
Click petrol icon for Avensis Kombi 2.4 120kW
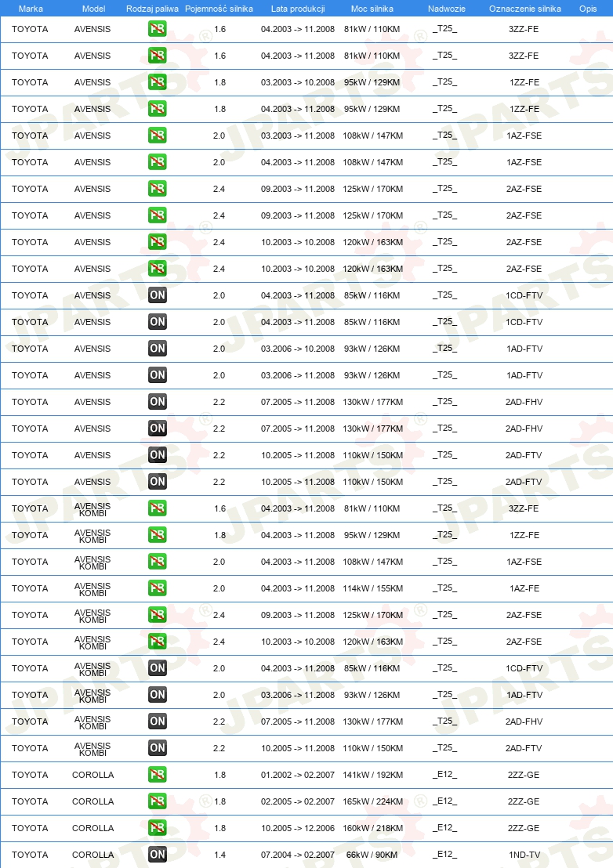pyautogui.click(x=158, y=641)
